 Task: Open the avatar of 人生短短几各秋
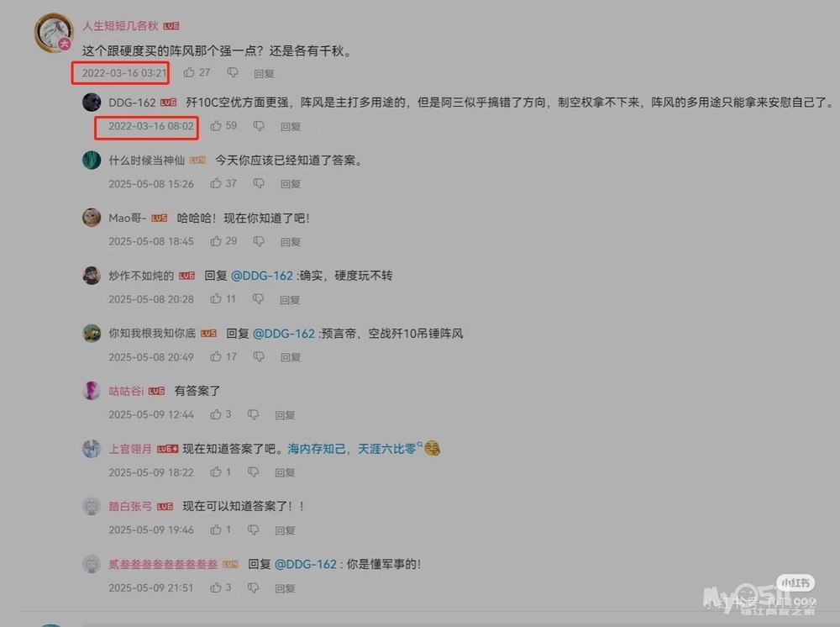tap(54, 33)
